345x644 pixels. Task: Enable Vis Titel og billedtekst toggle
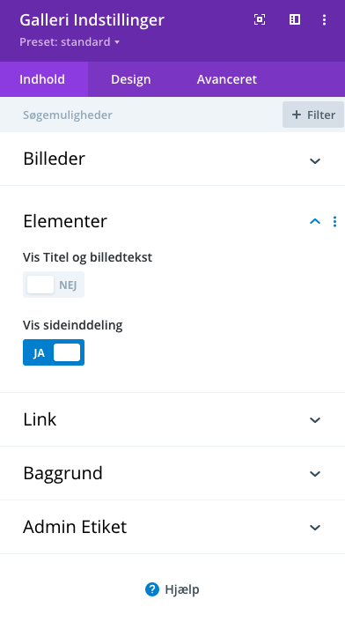coord(54,285)
